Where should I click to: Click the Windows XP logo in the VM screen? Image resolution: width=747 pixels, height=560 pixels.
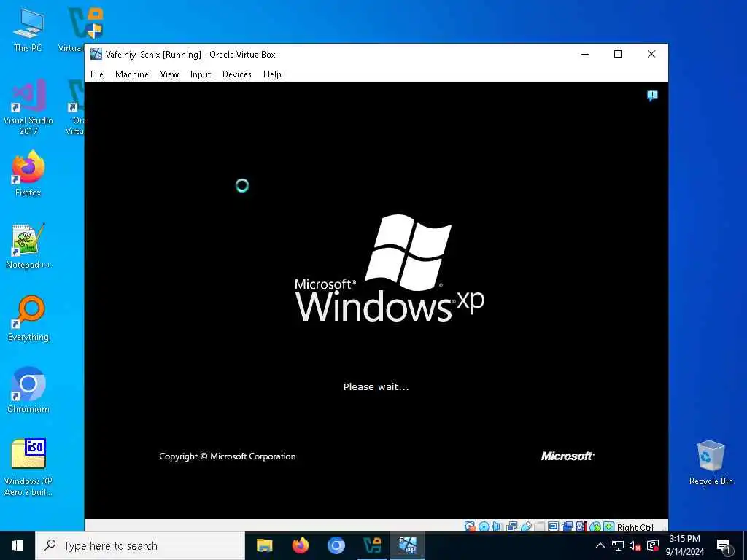pos(390,268)
